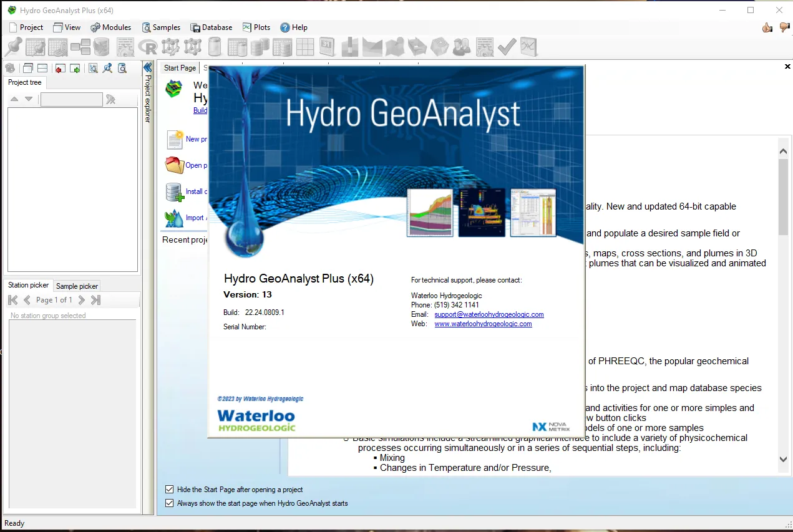This screenshot has height=532, width=793.
Task: Click the split horizontal panes icon in Project explorer
Action: (42, 68)
